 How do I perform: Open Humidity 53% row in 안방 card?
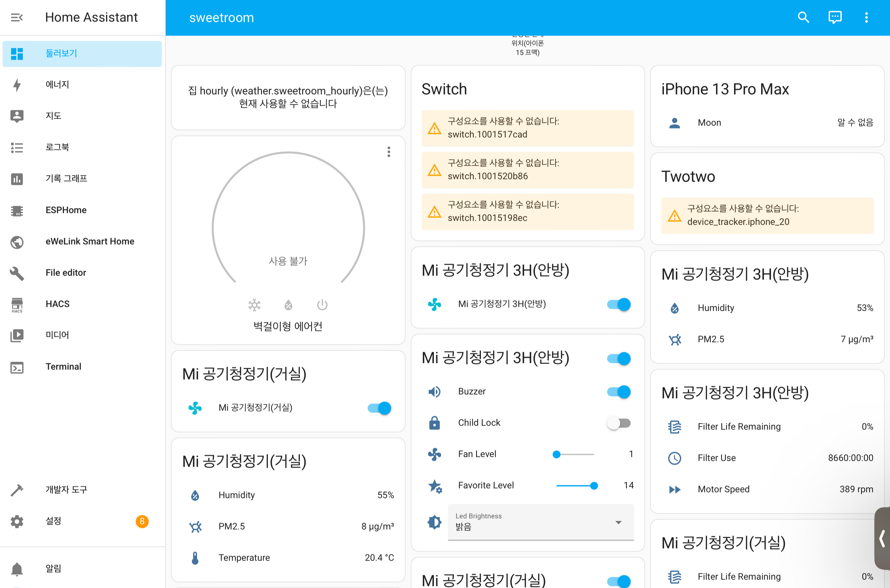click(767, 308)
